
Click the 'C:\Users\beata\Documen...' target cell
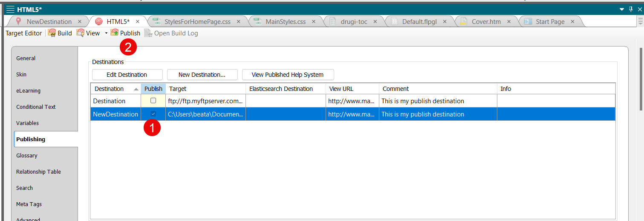point(205,114)
